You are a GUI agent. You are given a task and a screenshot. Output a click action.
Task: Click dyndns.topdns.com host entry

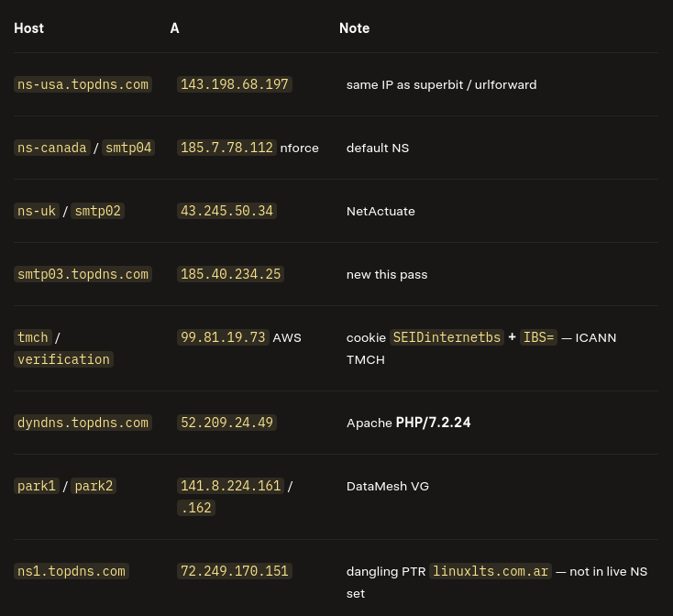pyautogui.click(x=83, y=423)
